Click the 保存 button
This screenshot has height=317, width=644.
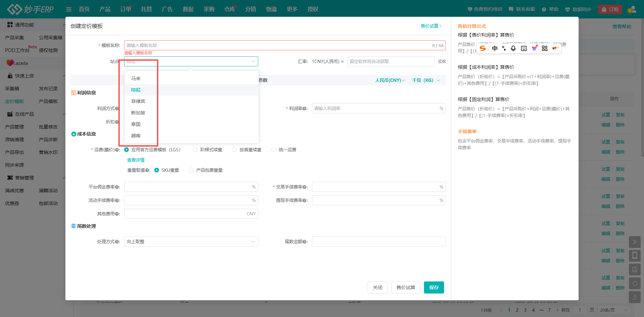434,287
